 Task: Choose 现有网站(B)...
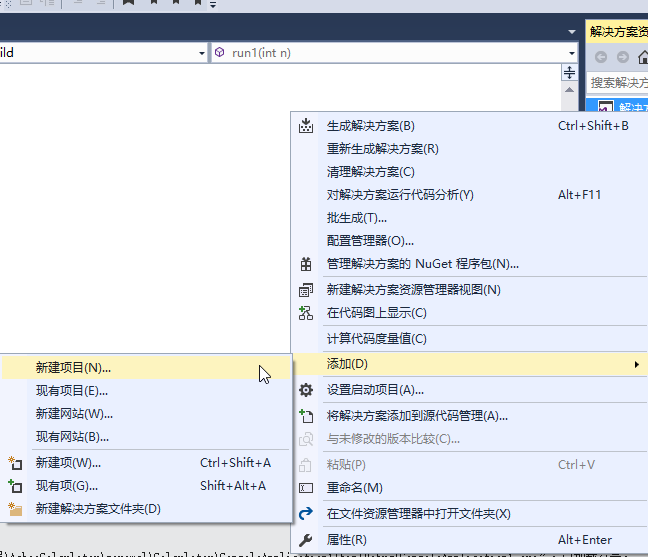pyautogui.click(x=146, y=437)
